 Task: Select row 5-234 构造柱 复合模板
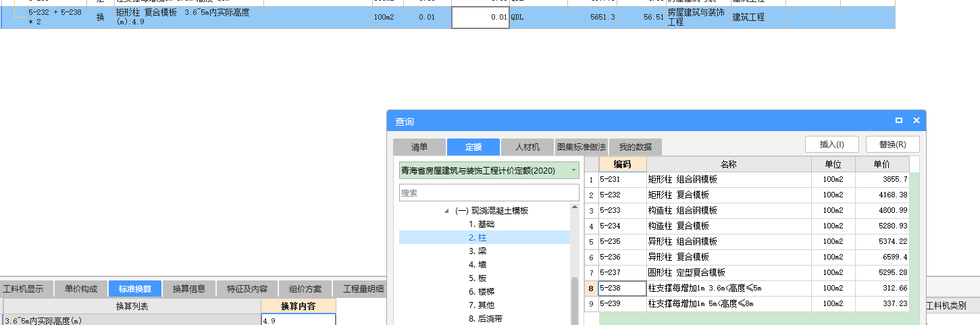click(x=746, y=226)
